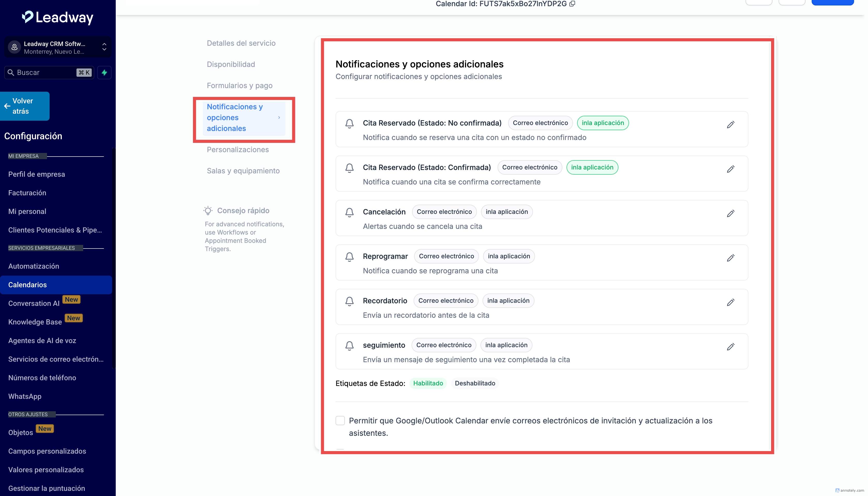The image size is (868, 496).
Task: Open the Formularios y pago section
Action: [239, 86]
